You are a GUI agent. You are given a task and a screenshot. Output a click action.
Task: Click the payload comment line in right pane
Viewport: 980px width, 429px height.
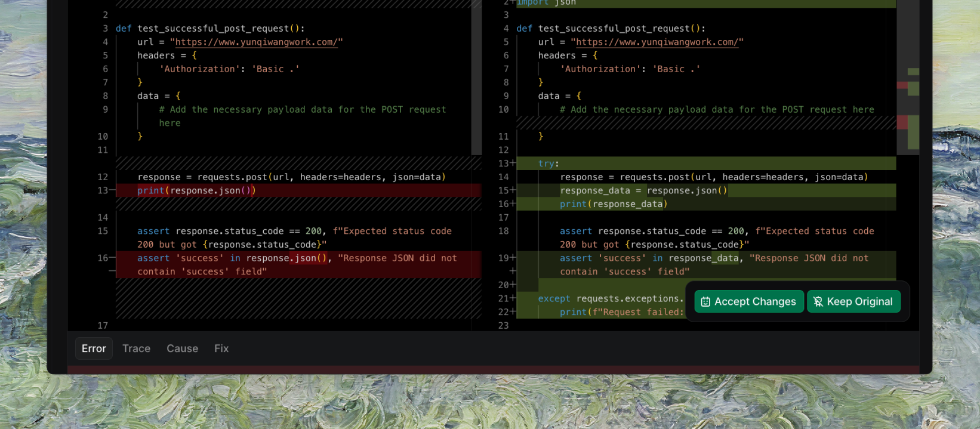717,110
